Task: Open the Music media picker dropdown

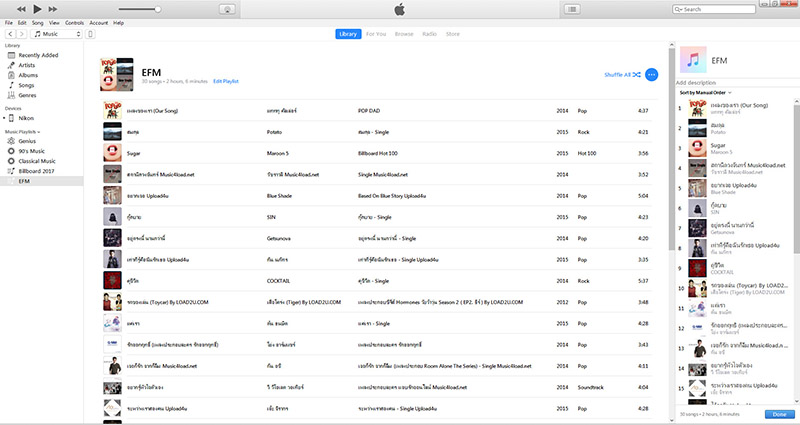Action: [x=56, y=34]
